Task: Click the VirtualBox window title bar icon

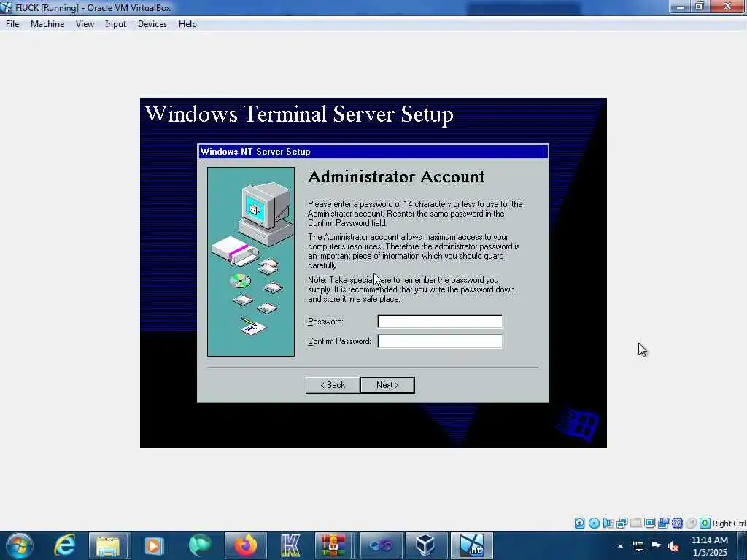Action: [6, 7]
